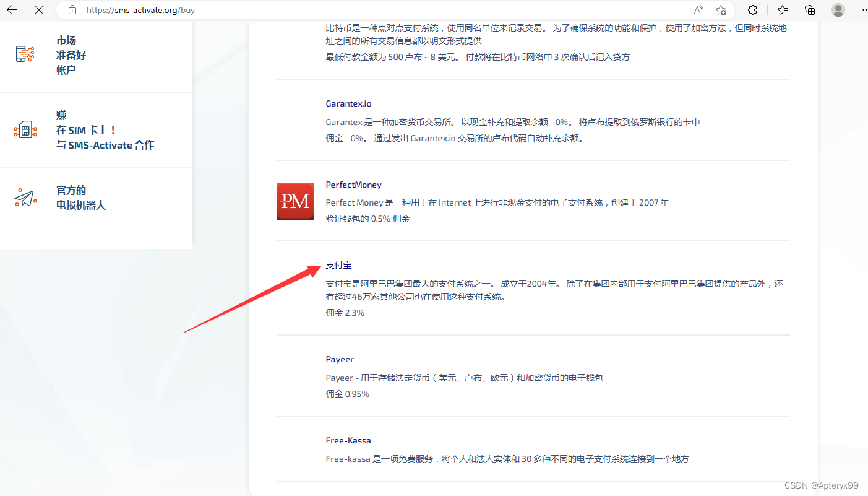This screenshot has height=496, width=868.
Task: Click the 佣金 0.95% text
Action: (348, 394)
